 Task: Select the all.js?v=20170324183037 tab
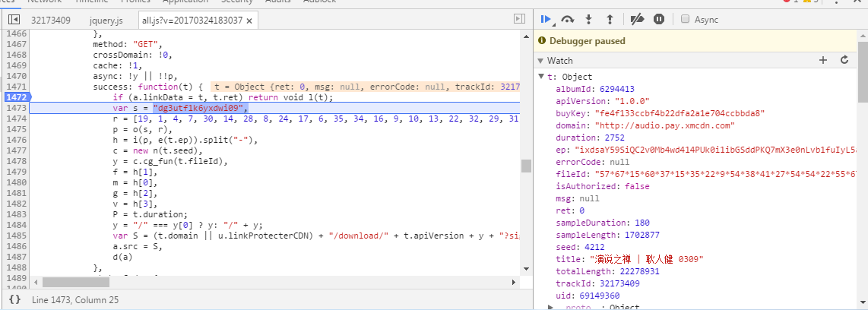192,21
